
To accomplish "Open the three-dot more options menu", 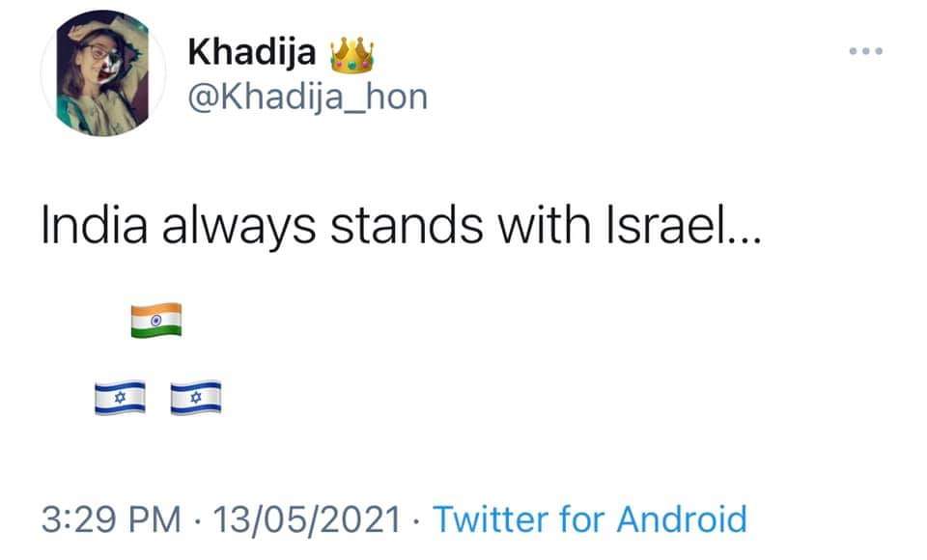I will pos(865,51).
